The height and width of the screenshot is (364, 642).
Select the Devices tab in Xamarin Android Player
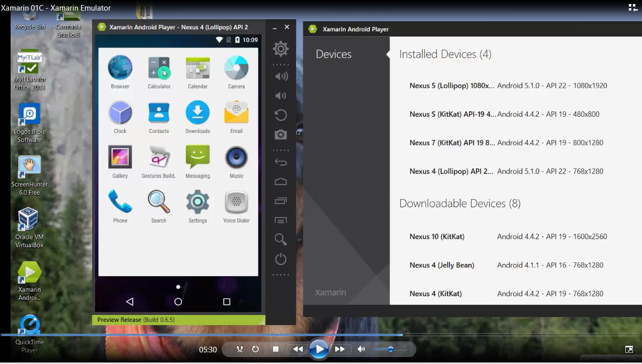click(x=334, y=54)
